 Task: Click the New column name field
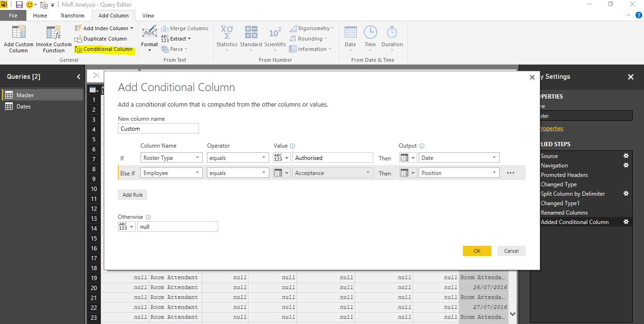pyautogui.click(x=158, y=128)
